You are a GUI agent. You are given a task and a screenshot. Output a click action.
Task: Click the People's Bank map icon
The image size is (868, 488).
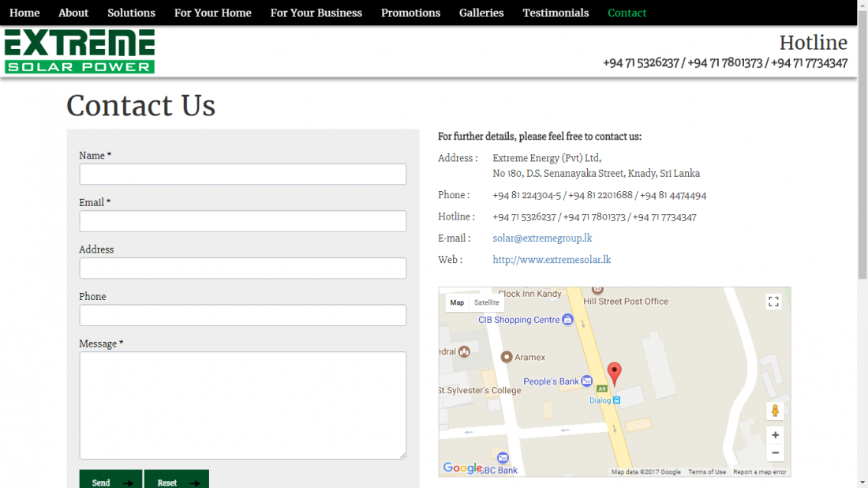pyautogui.click(x=587, y=381)
